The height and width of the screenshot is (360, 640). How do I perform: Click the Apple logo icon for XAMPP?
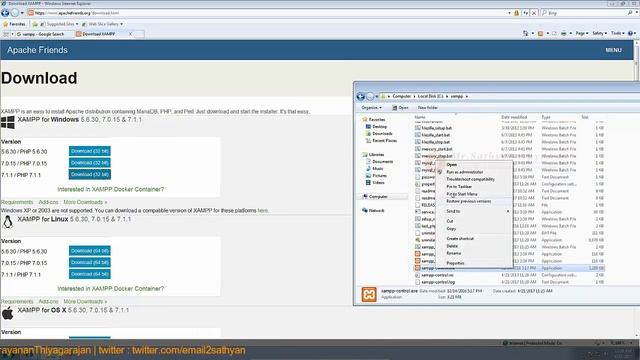[x=7, y=313]
